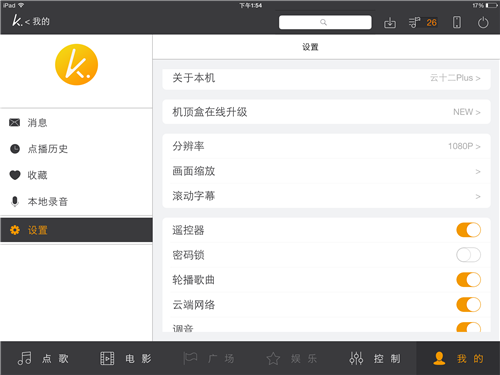This screenshot has width=500, height=375.
Task: Click the 轮播歌曲 label
Action: [194, 280]
